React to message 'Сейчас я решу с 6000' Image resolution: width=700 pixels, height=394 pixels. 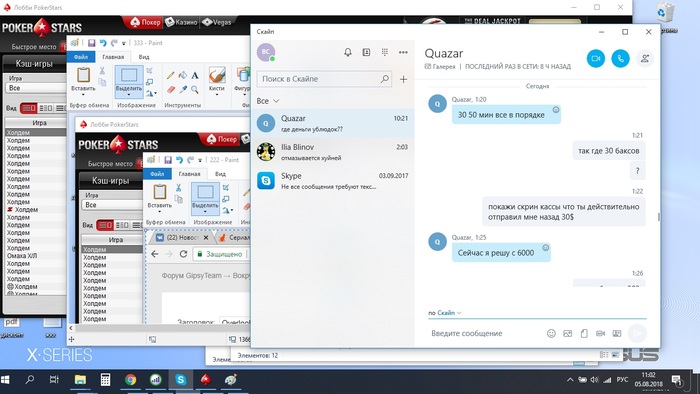click(546, 247)
